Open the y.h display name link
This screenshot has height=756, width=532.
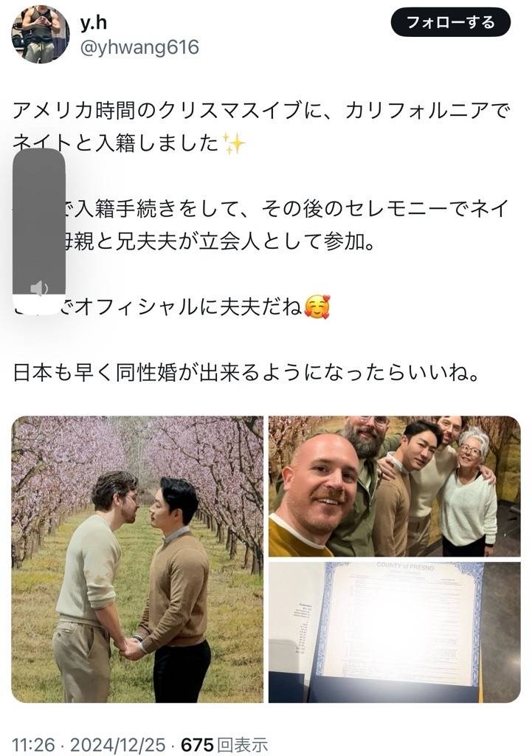tap(93, 22)
